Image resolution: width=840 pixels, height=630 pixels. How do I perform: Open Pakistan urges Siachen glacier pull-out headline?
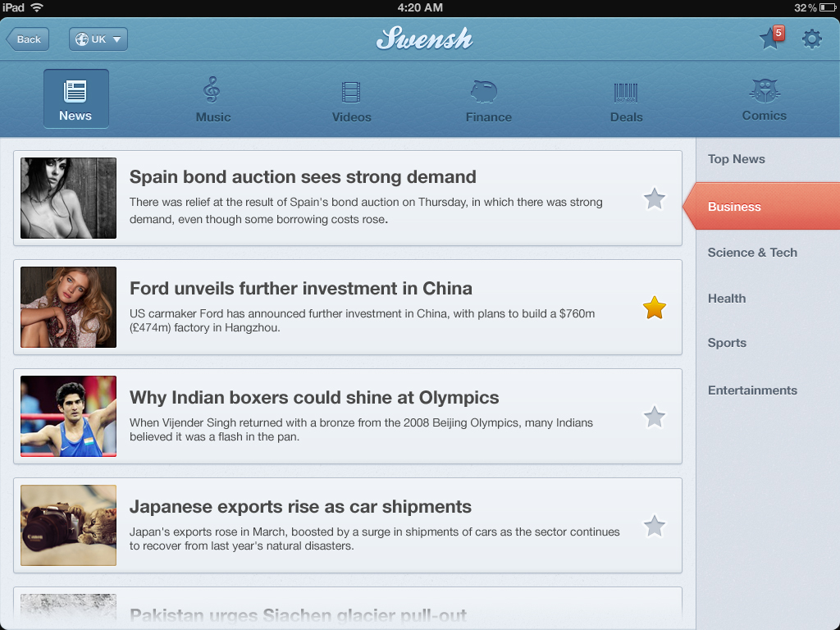(x=298, y=615)
